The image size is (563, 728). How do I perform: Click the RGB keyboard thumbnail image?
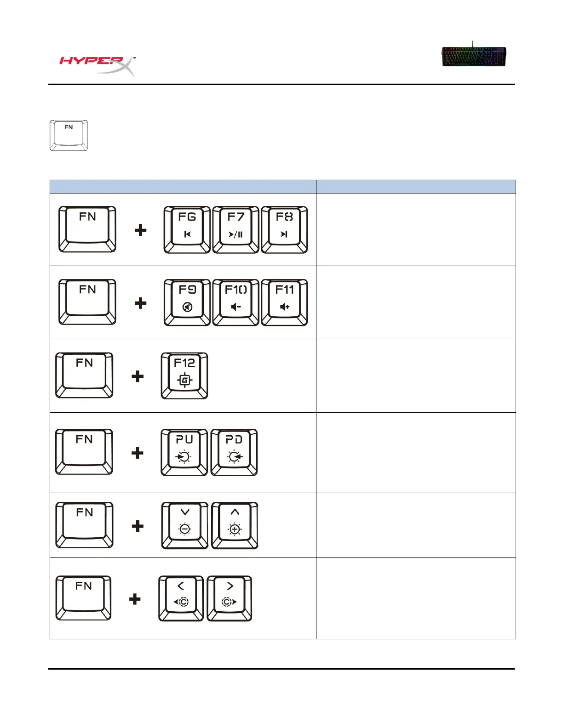click(474, 55)
